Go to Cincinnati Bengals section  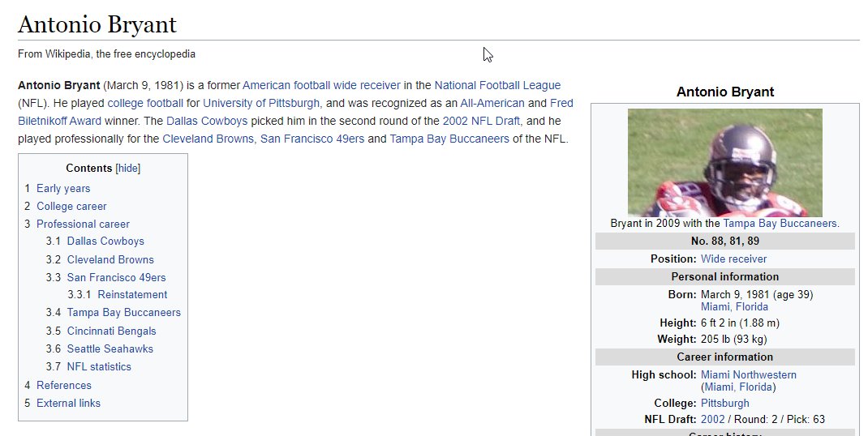pos(111,331)
